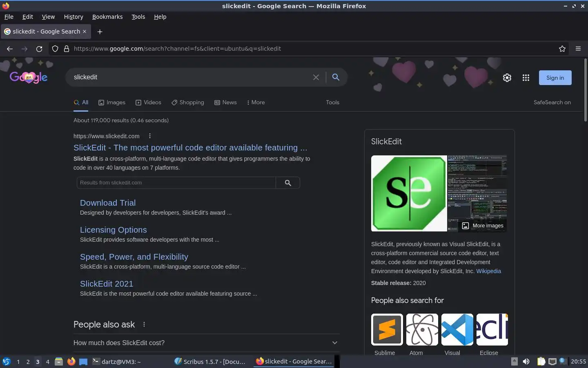Open the Licensing Options sitelink
Image resolution: width=588 pixels, height=368 pixels.
114,230
